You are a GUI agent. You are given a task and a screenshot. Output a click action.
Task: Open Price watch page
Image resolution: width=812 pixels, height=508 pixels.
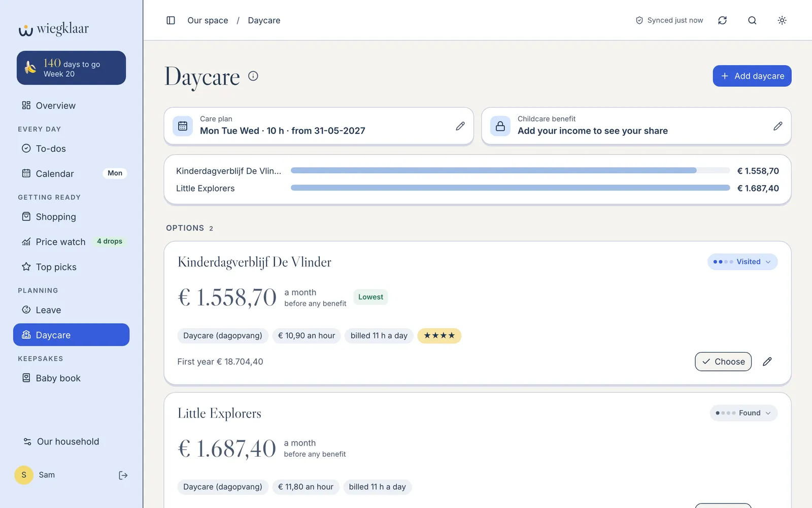coord(71,242)
